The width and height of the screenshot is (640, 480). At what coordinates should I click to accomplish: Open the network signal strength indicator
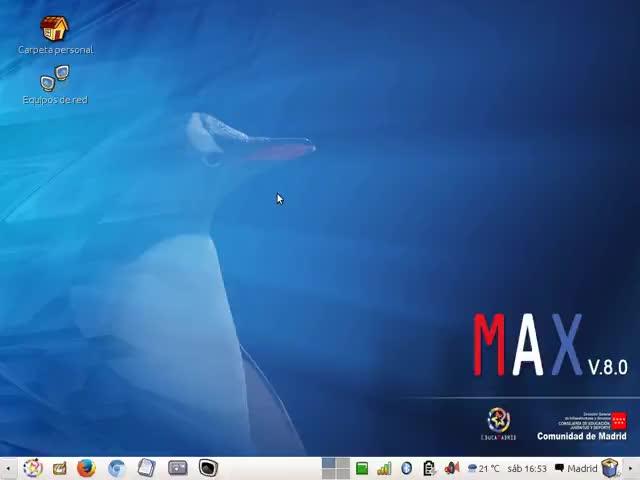384,469
